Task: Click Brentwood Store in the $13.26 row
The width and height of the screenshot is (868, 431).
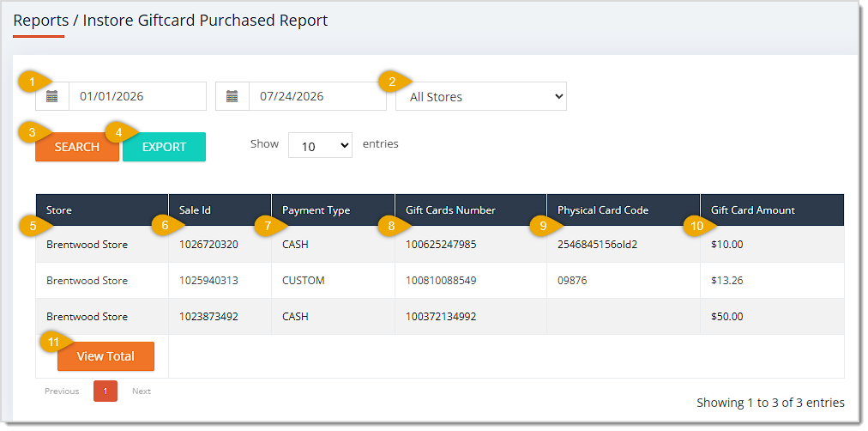Action: pos(87,280)
